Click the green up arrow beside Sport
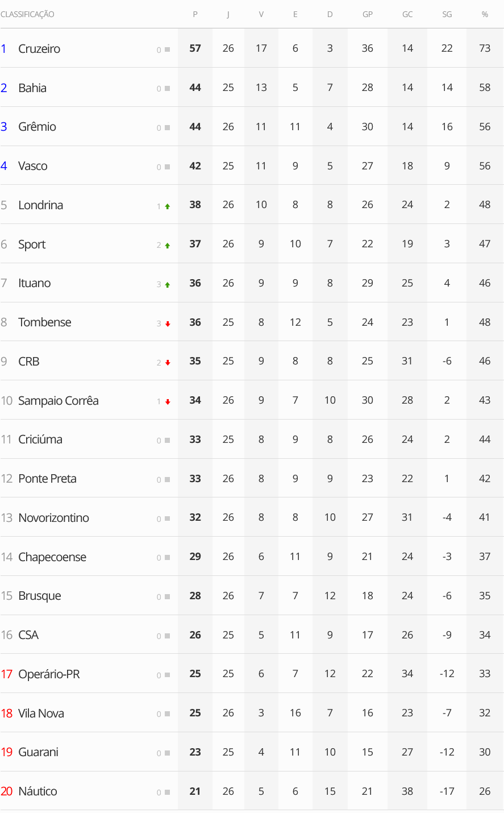The image size is (504, 813). 168,246
